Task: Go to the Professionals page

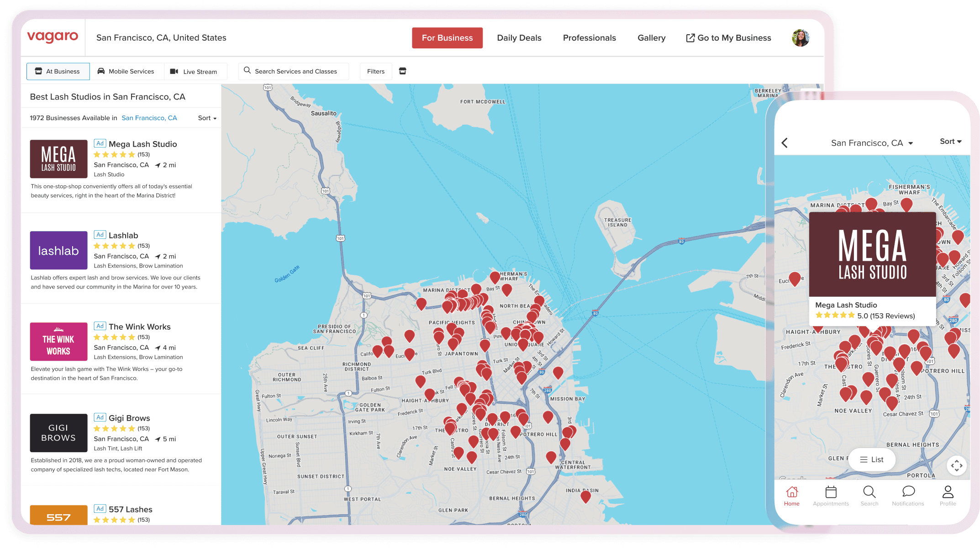Action: click(589, 38)
